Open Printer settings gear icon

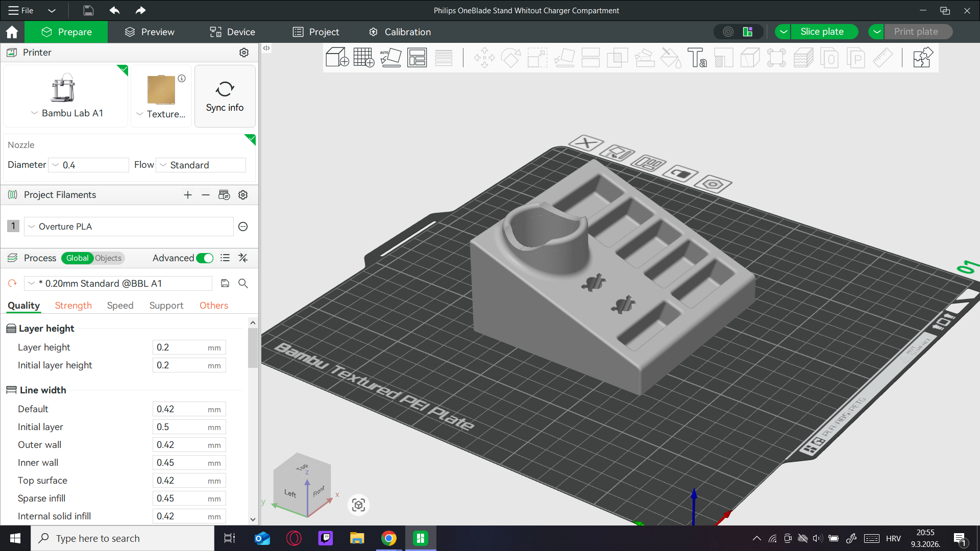[x=244, y=53]
